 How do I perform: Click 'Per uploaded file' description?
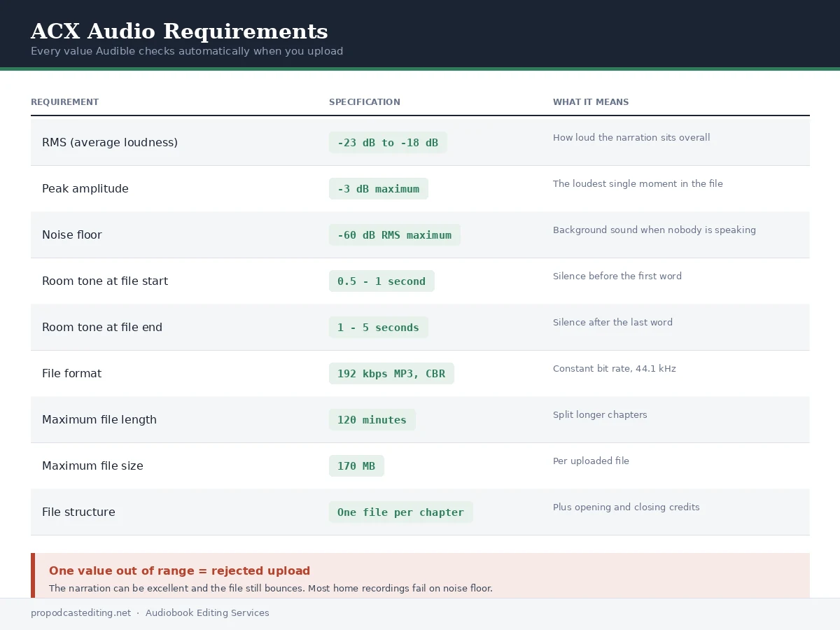pyautogui.click(x=591, y=461)
